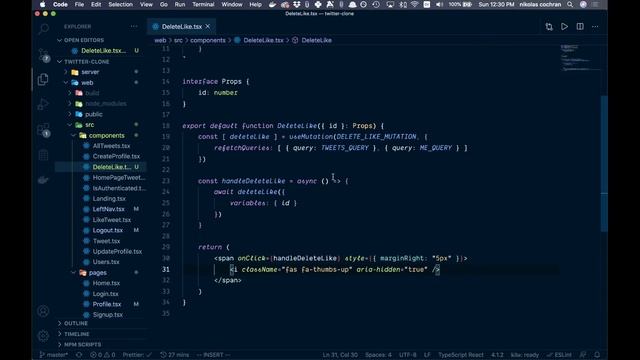The height and width of the screenshot is (360, 640).
Task: Open Explorer views and more actions ellipsis
Action: (x=134, y=27)
